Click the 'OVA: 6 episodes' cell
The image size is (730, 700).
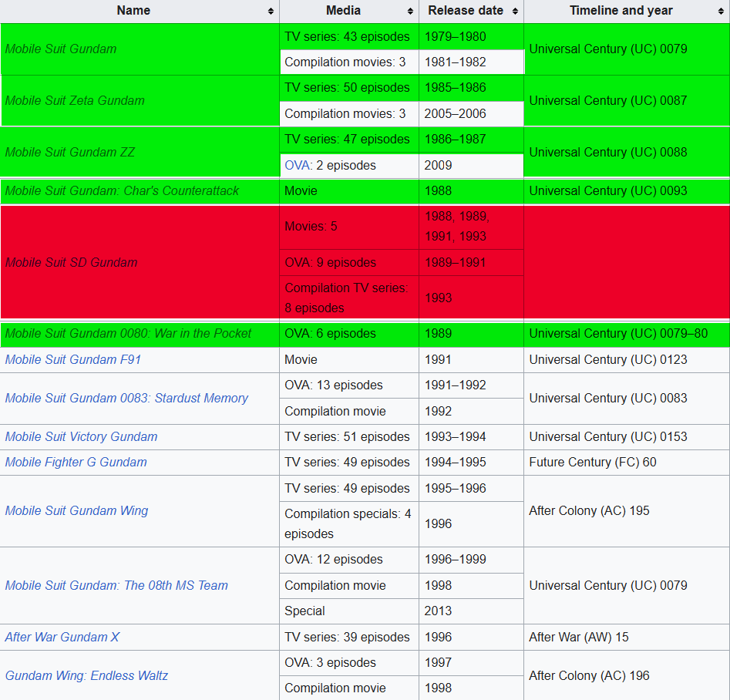(x=349, y=334)
